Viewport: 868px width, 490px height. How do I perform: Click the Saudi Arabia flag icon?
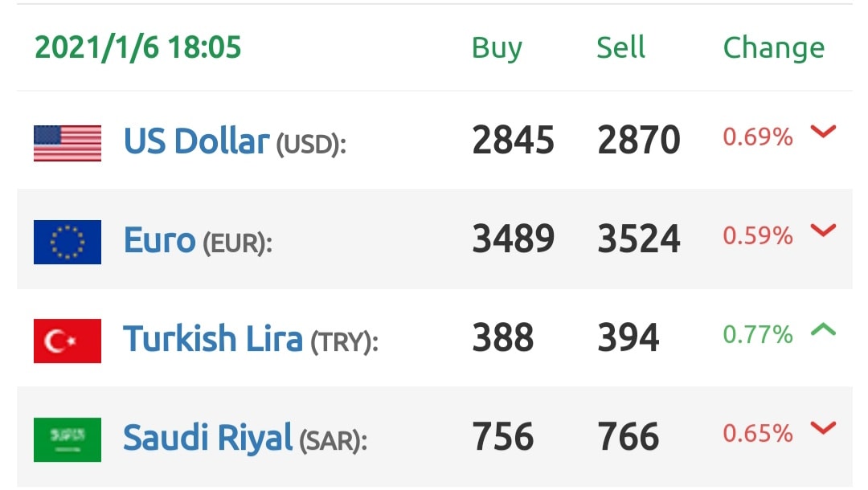[x=68, y=439]
